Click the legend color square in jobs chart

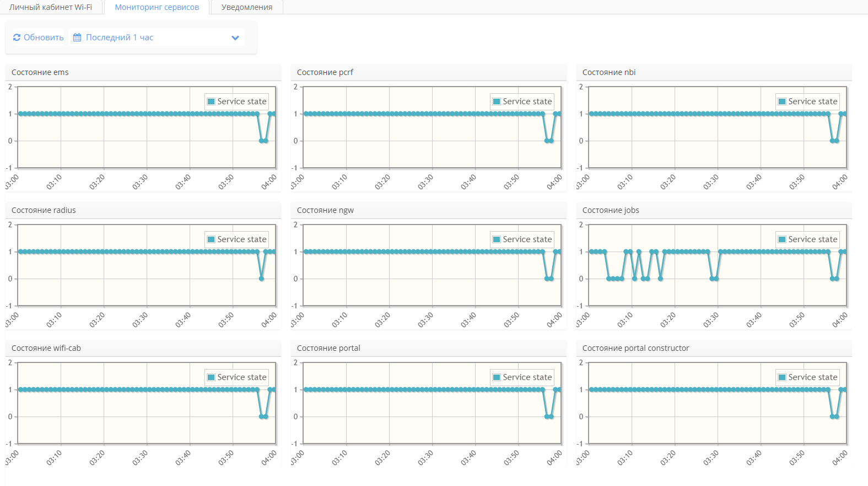(x=782, y=239)
